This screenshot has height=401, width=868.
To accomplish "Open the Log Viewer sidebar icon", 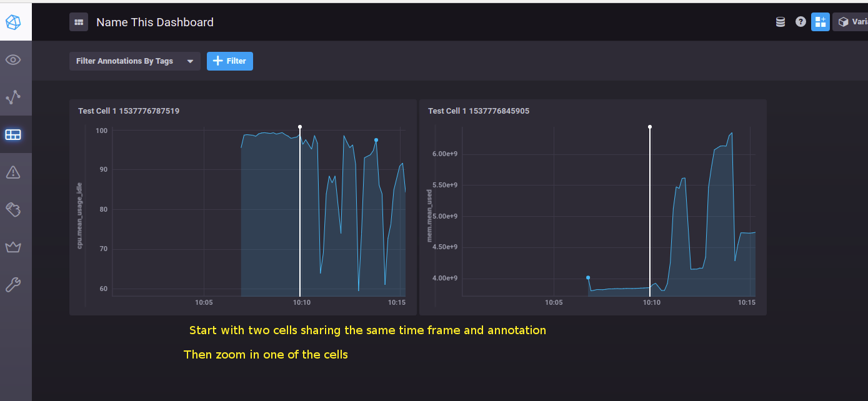I will [15, 209].
